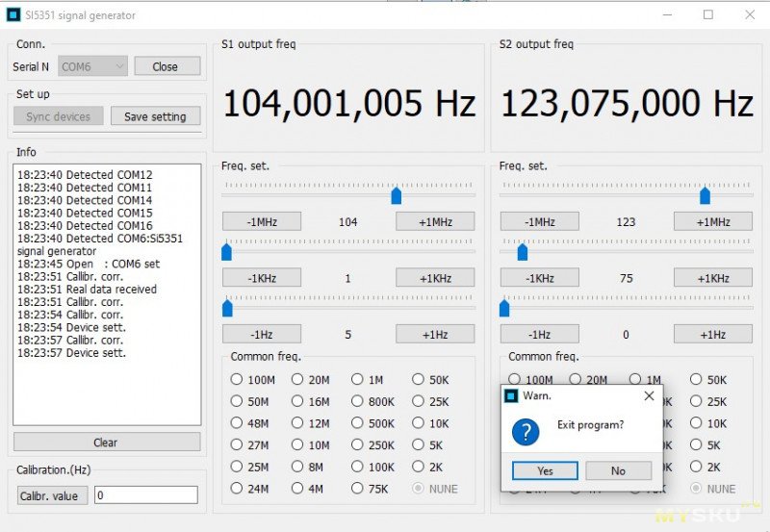
Task: Click the blue question mark icon
Action: click(526, 432)
